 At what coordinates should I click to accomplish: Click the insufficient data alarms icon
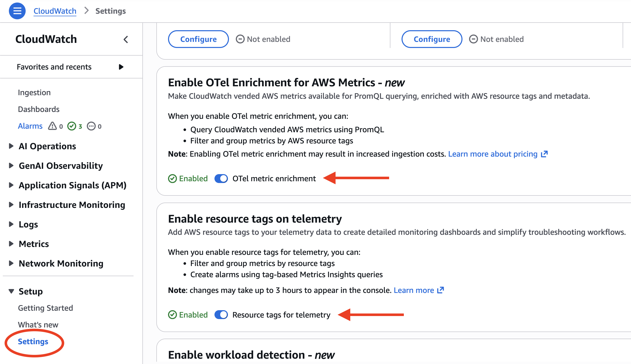[91, 126]
